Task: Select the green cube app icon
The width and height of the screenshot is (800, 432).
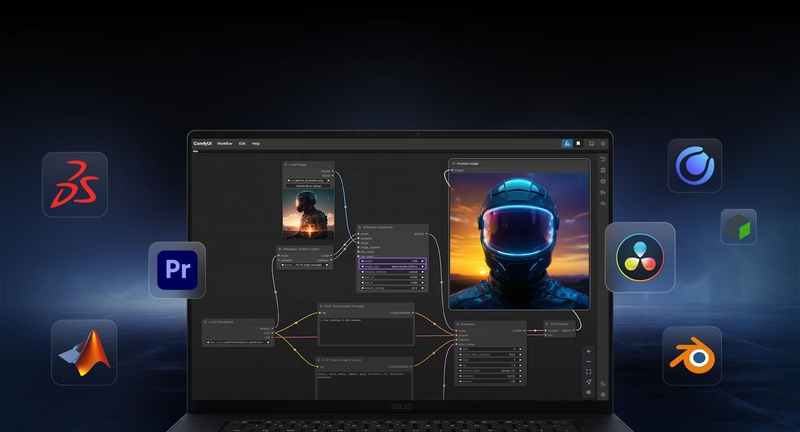Action: pos(739,227)
